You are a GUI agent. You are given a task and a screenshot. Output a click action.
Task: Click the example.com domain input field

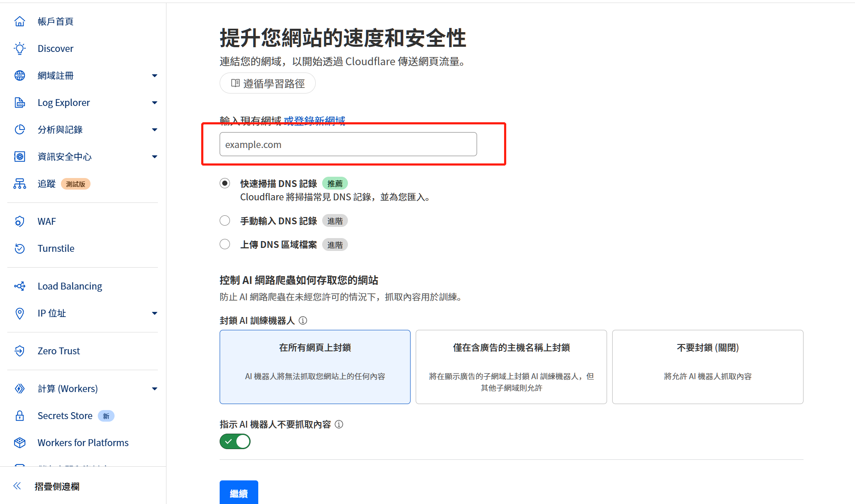[x=348, y=145]
